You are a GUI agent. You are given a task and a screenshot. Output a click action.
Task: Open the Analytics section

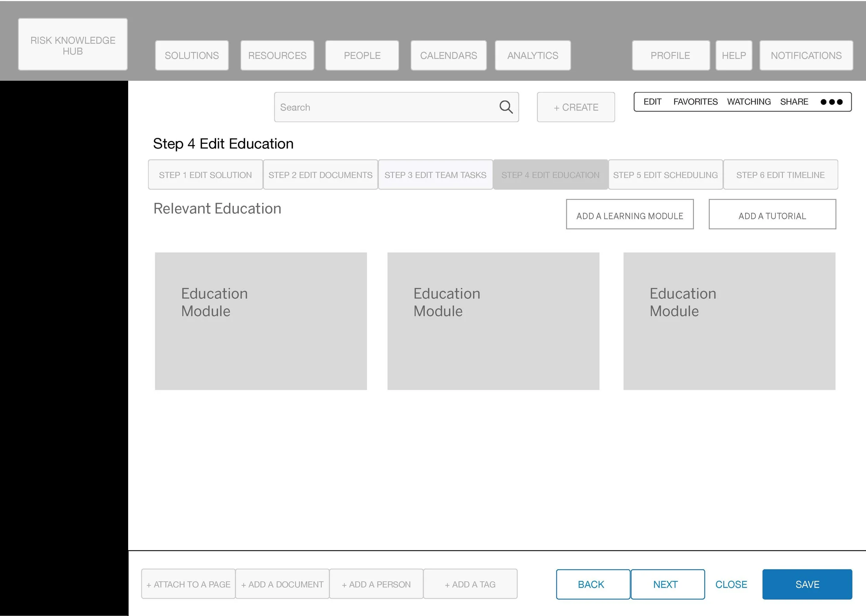533,55
